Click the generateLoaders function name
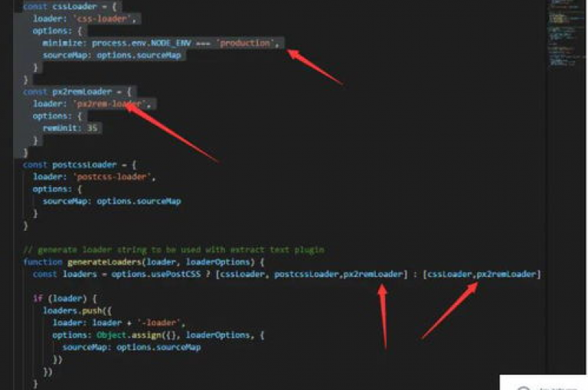Screen dimensions: 588x390 click(x=104, y=262)
